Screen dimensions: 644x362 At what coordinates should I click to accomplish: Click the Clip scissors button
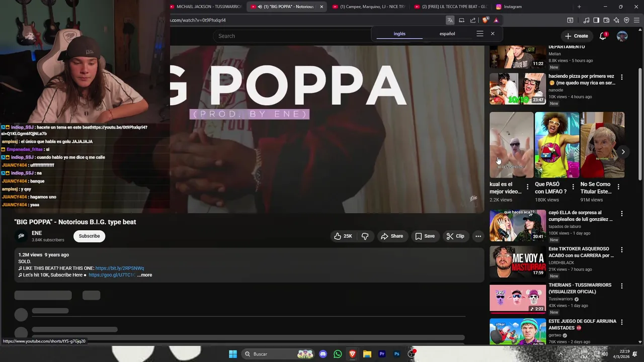pos(455,236)
